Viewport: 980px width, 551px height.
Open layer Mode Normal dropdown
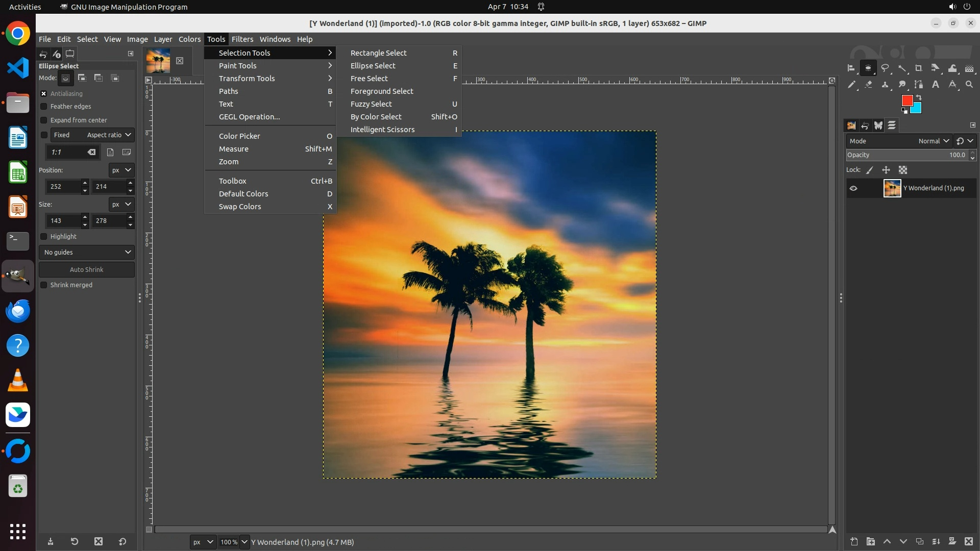933,141
